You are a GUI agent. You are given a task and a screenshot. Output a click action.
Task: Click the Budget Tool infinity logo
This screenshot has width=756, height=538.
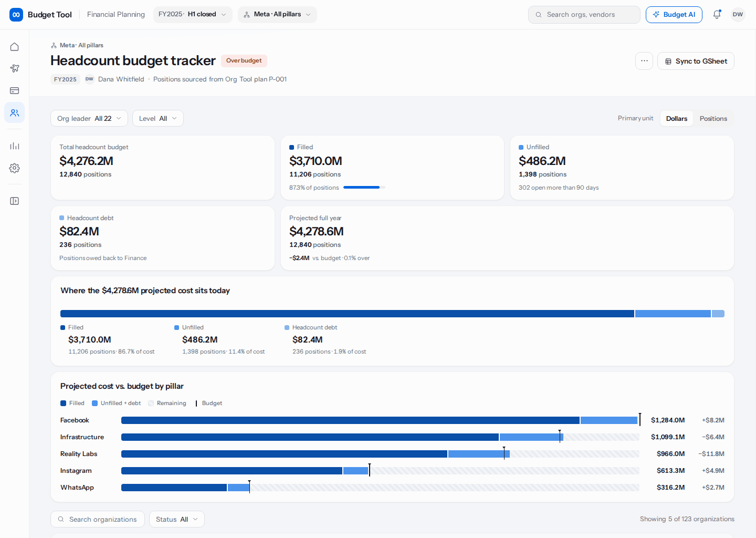(16, 15)
